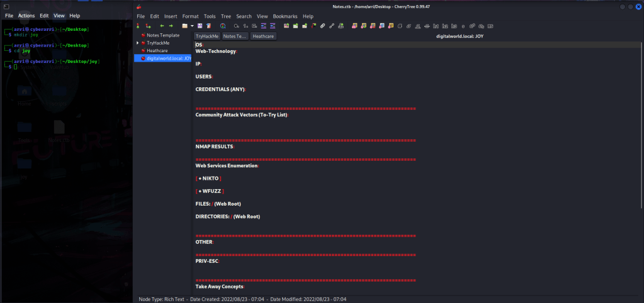Open the terminal's Actions menu
This screenshot has height=303, width=644.
[x=26, y=15]
